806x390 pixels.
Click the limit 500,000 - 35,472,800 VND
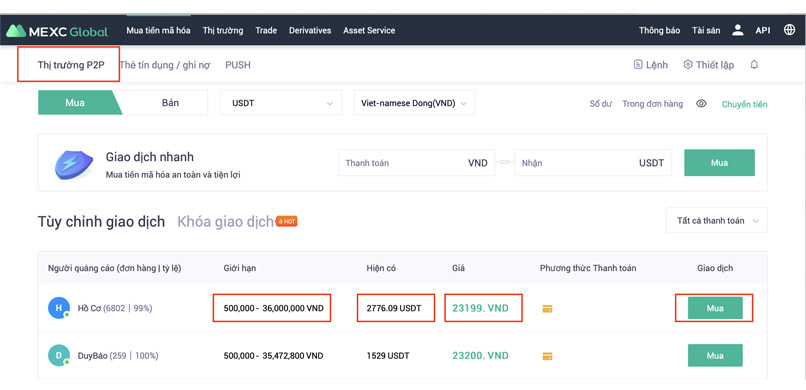tap(273, 356)
